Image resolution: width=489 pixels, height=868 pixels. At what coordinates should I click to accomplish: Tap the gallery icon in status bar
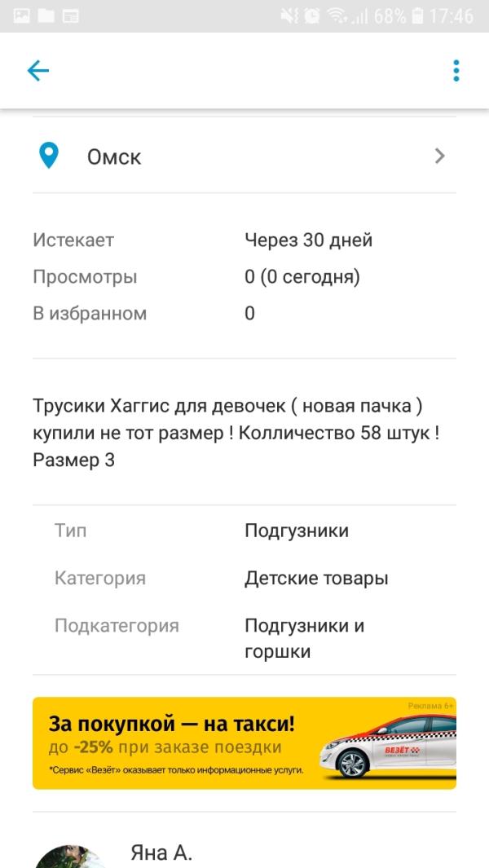[22, 16]
